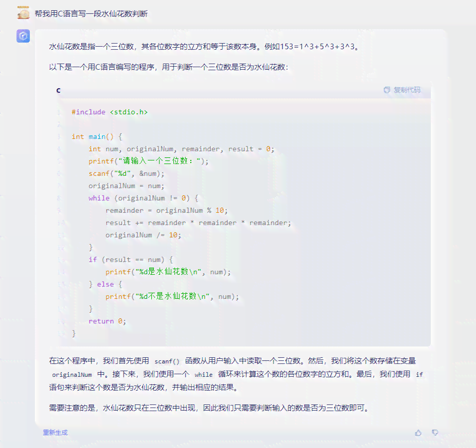Click the thumbs down icon
The image size is (476, 448).
[x=435, y=433]
